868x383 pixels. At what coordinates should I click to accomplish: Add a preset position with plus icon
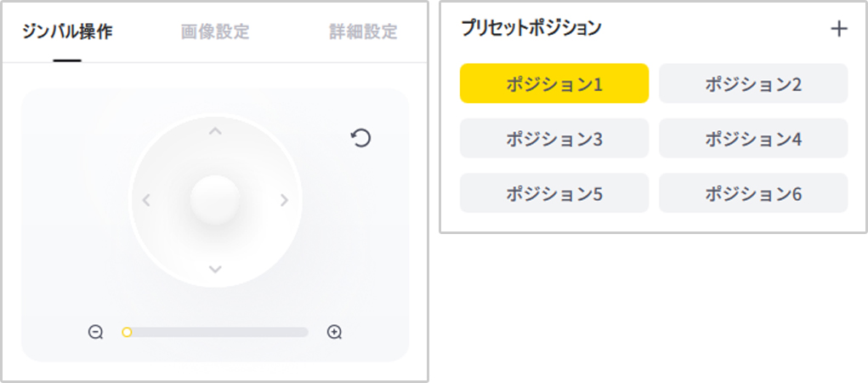point(839,29)
